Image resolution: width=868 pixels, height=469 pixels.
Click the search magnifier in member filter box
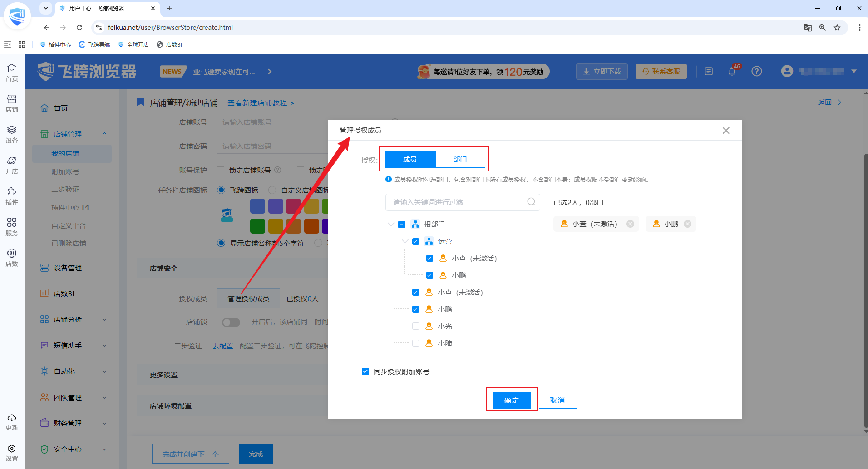click(531, 202)
